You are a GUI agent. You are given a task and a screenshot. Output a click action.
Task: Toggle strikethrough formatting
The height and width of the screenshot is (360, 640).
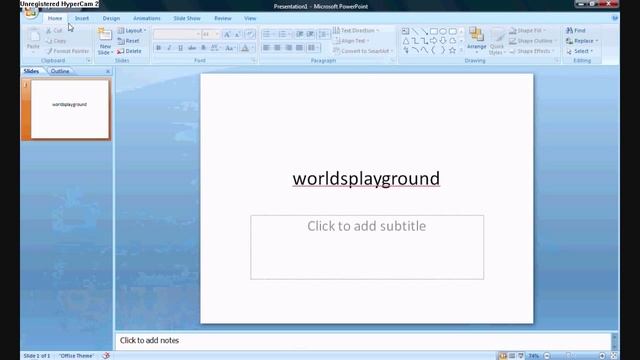coord(192,48)
